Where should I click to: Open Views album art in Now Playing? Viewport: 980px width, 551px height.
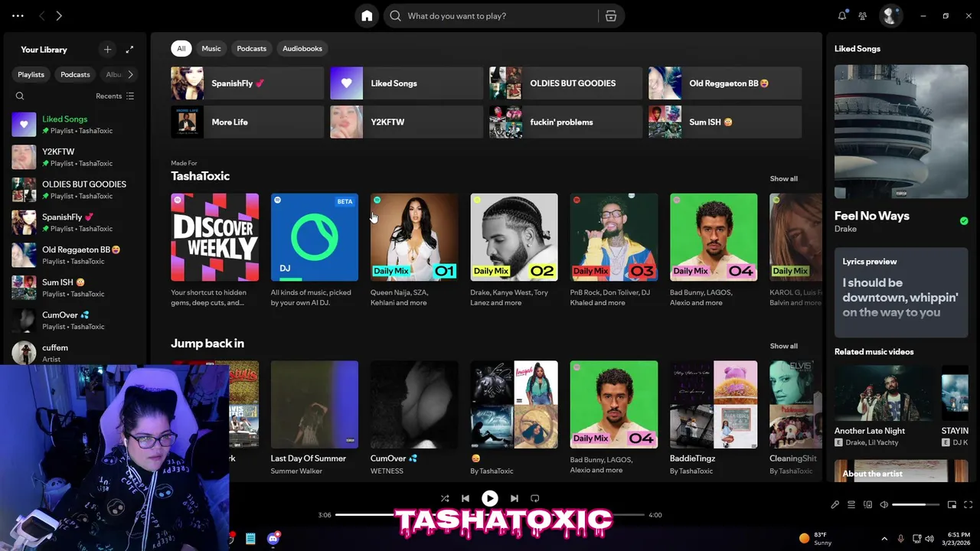901,132
